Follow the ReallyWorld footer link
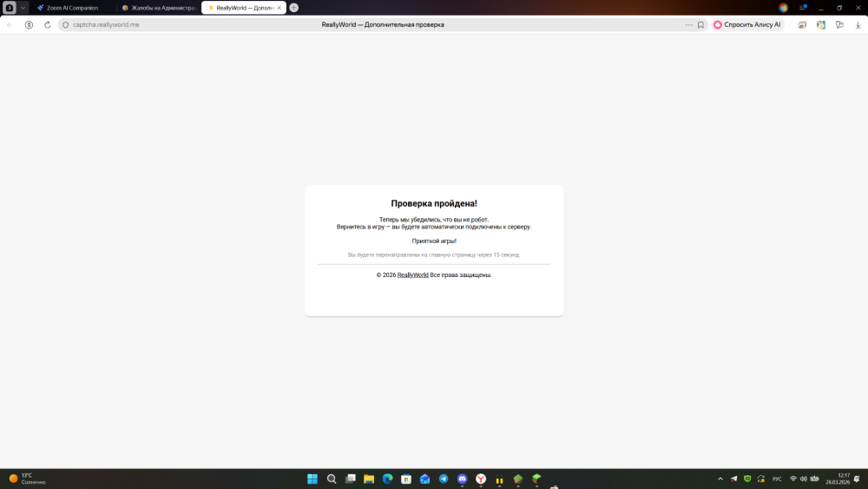This screenshot has height=489, width=868. point(413,275)
